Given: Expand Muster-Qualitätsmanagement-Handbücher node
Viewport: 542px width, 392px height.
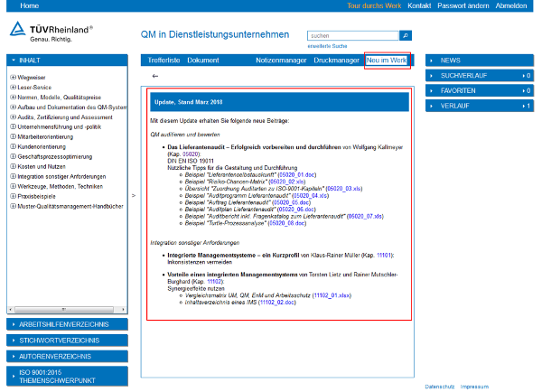Looking at the screenshot, I should (13, 206).
